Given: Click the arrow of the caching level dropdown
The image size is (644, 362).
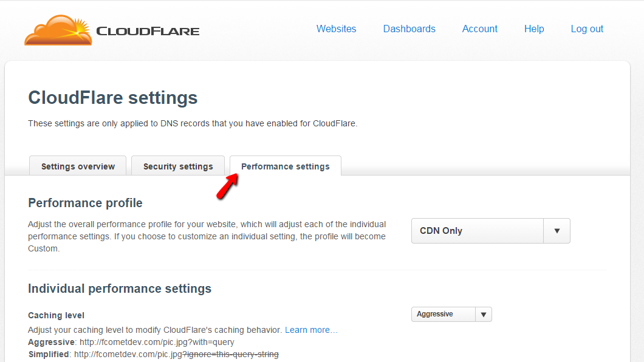Looking at the screenshot, I should pos(484,315).
